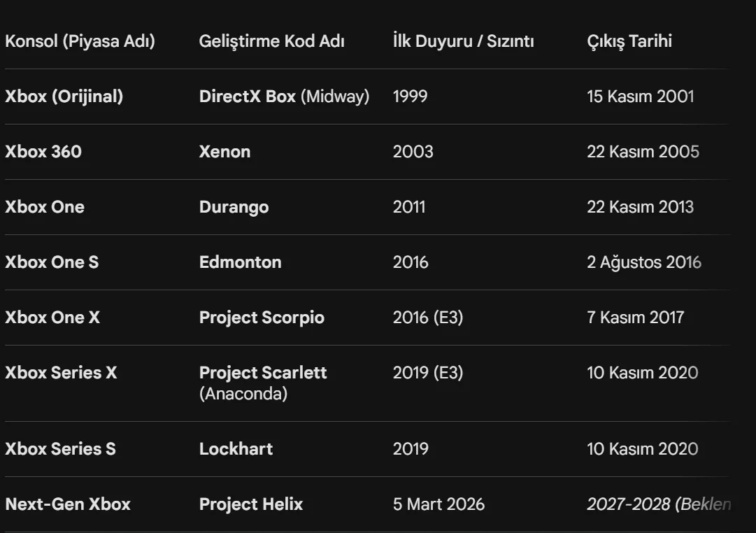Click the "5 Mart 2026" announcement date

438,504
